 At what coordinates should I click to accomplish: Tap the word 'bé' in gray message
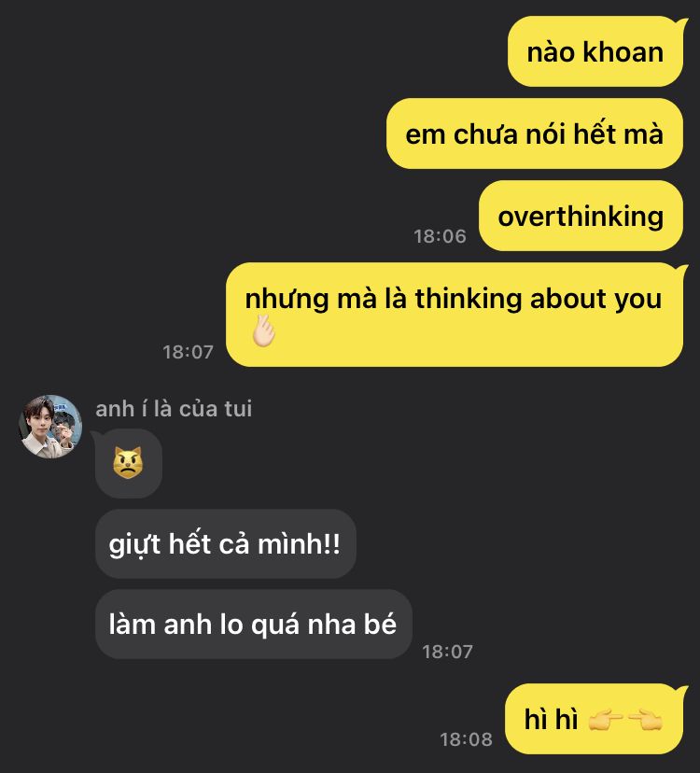pos(380,623)
